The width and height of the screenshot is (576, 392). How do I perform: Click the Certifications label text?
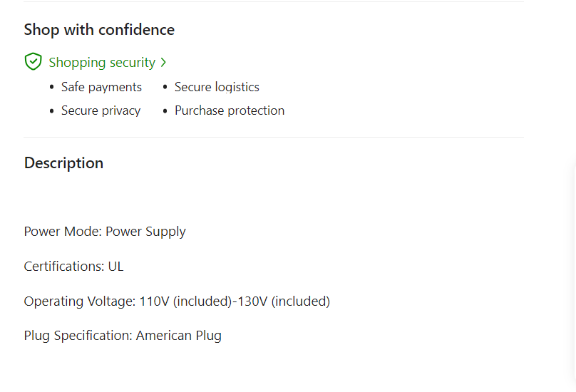coord(63,267)
